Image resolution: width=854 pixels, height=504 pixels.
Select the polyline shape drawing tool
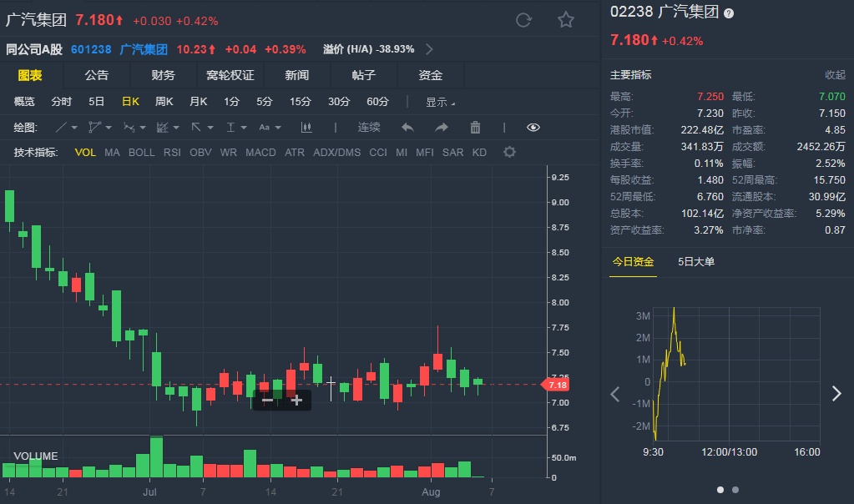tap(95, 128)
